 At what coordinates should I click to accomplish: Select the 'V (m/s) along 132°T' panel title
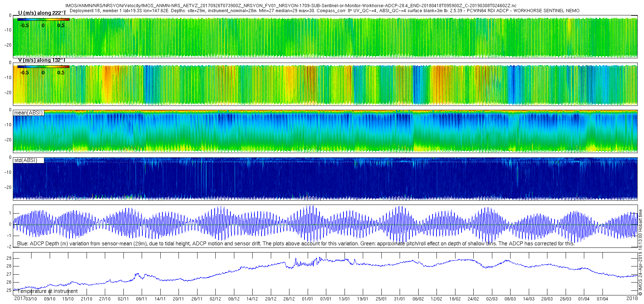point(42,60)
